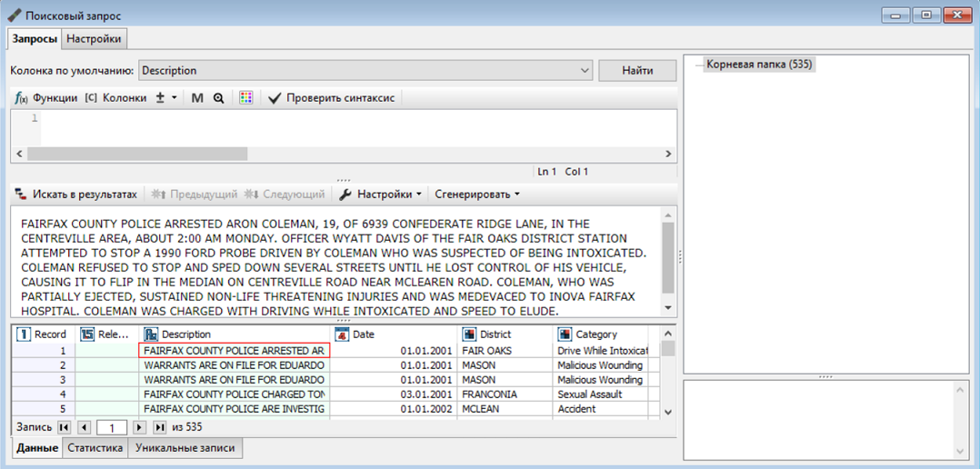The image size is (980, 469).
Task: Open the plus-minus operators dropdown
Action: tap(166, 98)
